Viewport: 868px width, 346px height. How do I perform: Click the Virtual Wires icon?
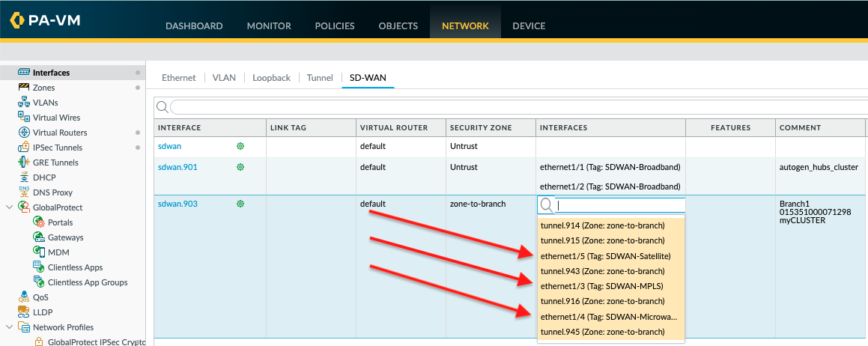click(x=24, y=118)
